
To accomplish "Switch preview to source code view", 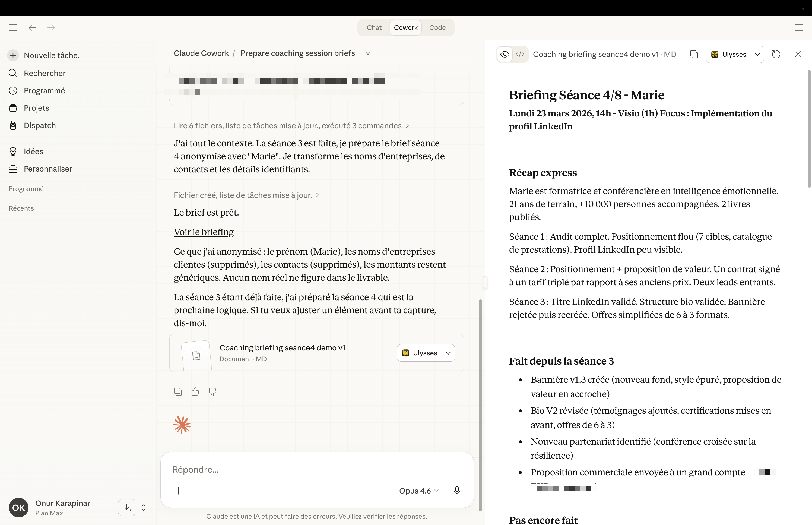I will pos(520,55).
